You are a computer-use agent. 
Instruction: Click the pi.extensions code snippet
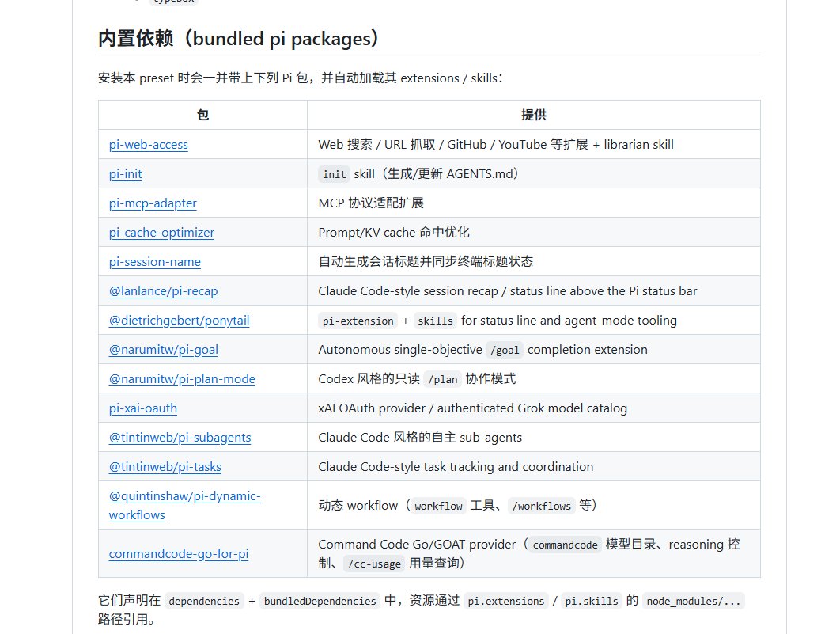(x=505, y=602)
